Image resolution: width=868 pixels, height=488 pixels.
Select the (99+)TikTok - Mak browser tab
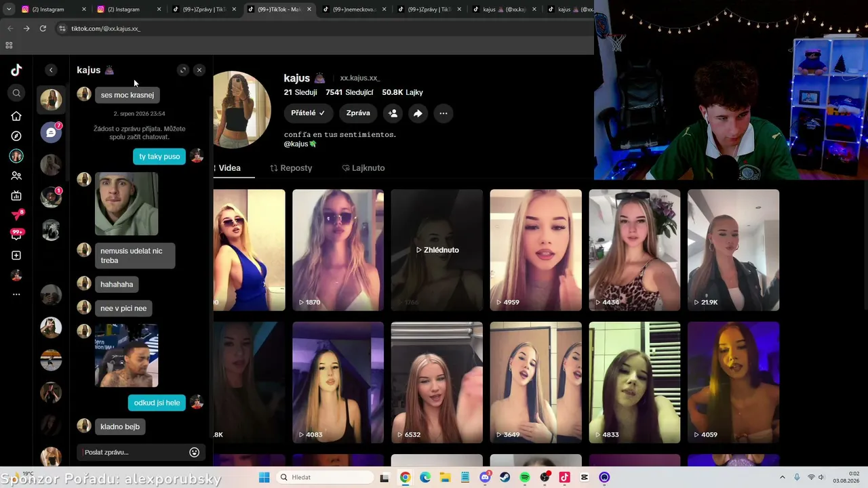coord(279,9)
